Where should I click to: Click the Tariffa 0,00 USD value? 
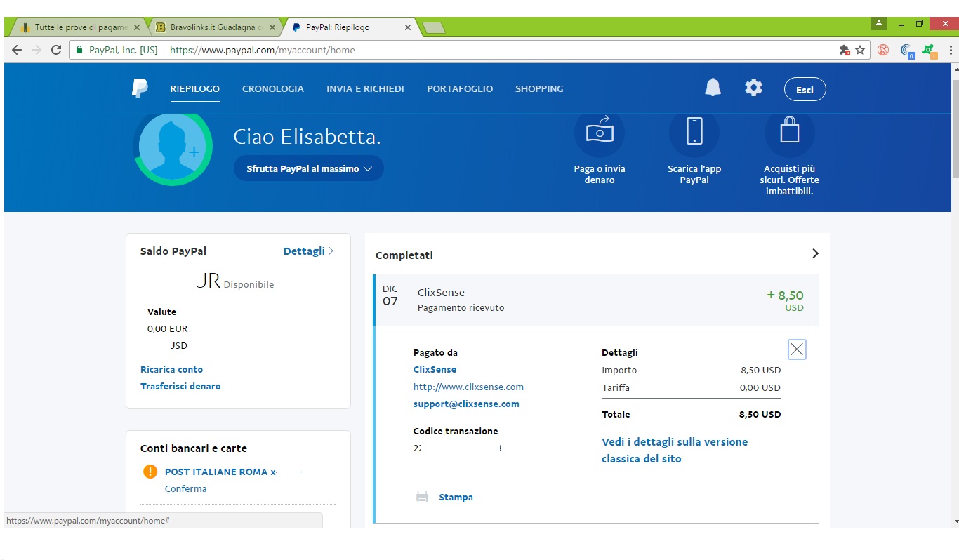click(x=760, y=387)
